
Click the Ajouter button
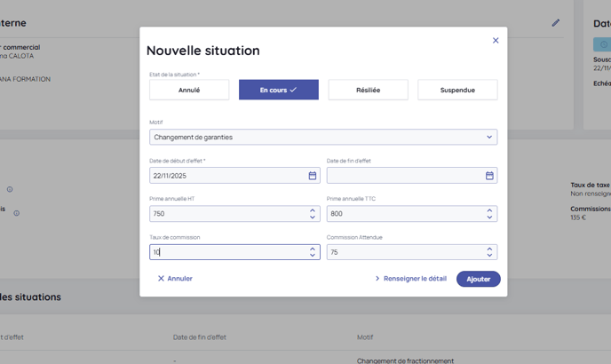pos(478,279)
